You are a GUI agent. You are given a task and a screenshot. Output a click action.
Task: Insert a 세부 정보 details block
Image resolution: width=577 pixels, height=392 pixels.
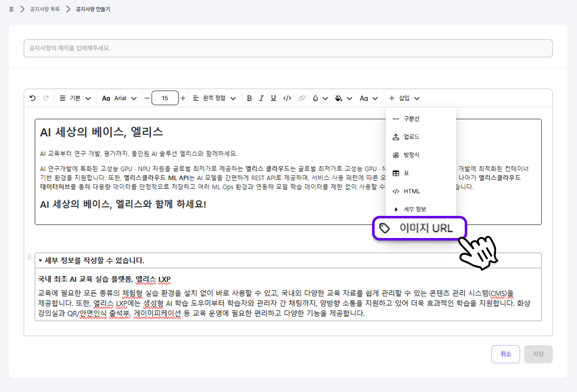click(x=420, y=209)
